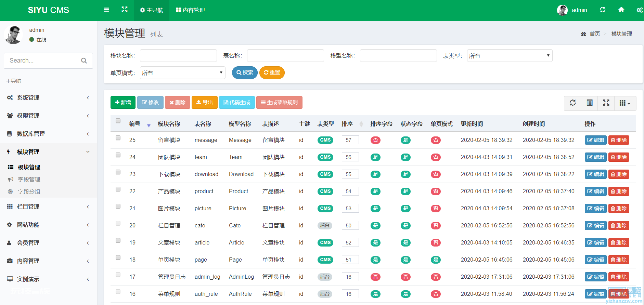Click the refresh icon beside admin
Screen dimensions: 644x305
point(603,10)
